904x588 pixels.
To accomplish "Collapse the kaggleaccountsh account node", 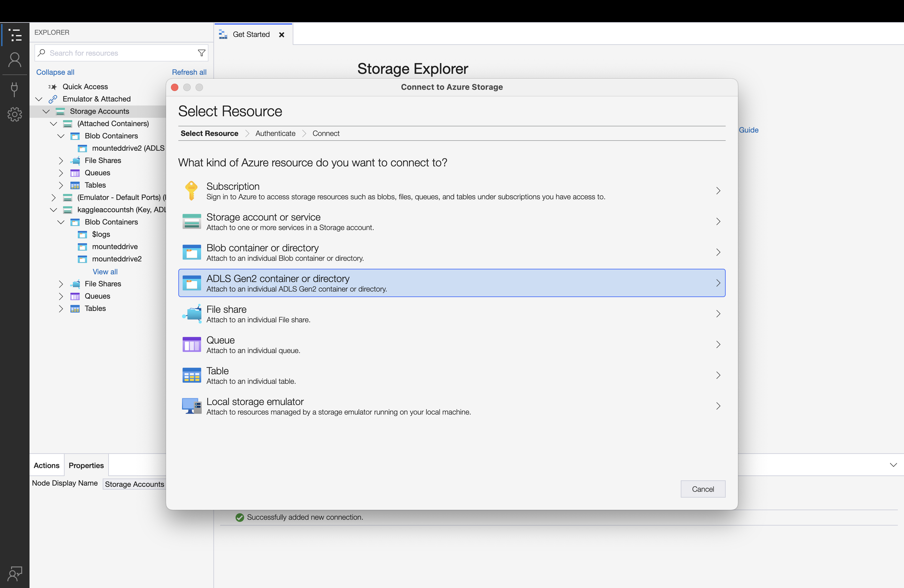I will pos(53,210).
